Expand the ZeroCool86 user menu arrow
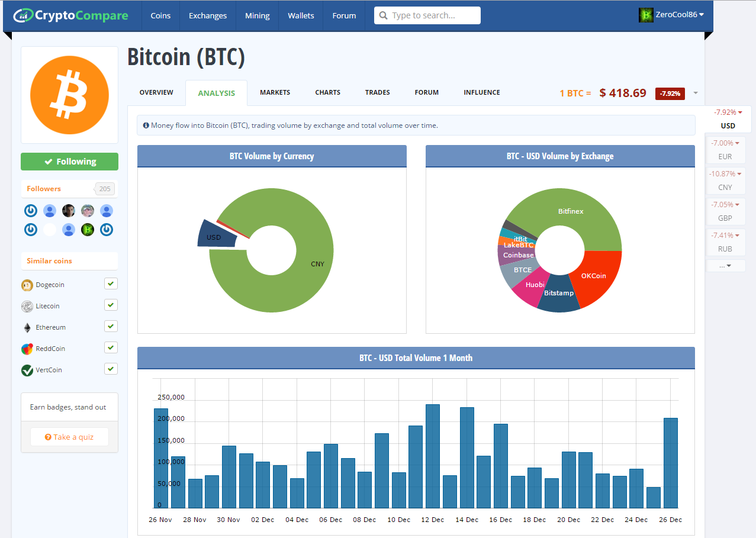Image resolution: width=756 pixels, height=538 pixels. click(x=702, y=15)
